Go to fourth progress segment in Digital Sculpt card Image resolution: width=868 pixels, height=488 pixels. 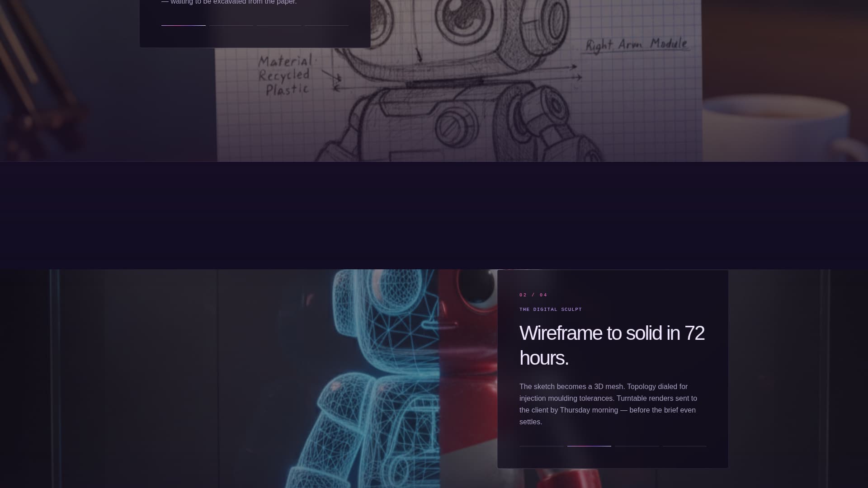click(684, 446)
